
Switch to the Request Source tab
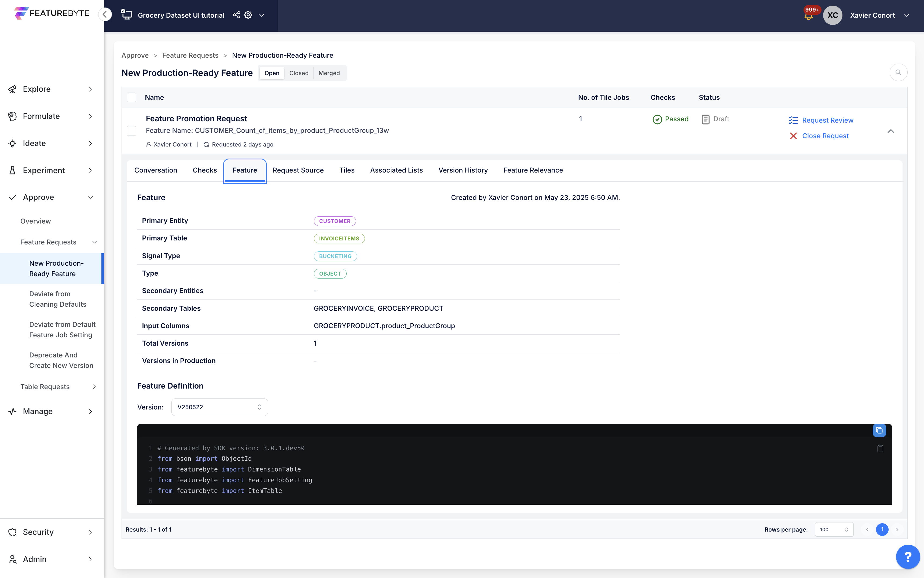click(x=298, y=170)
